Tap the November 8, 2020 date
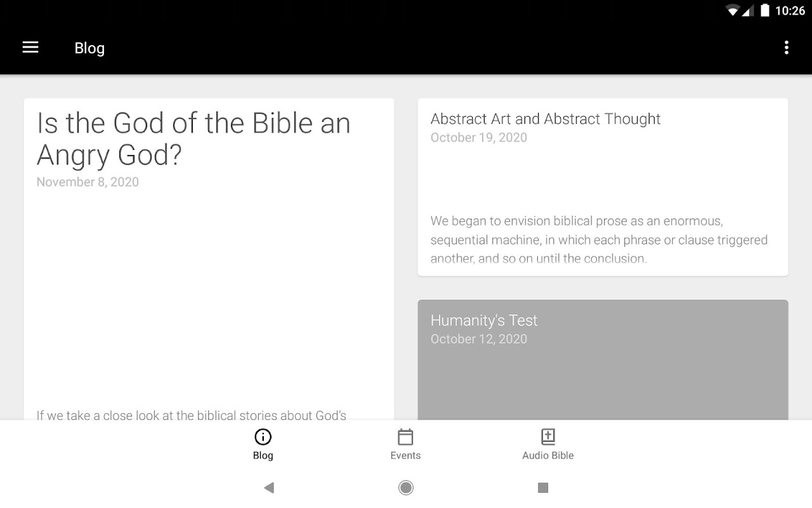812x508 pixels. click(x=88, y=182)
